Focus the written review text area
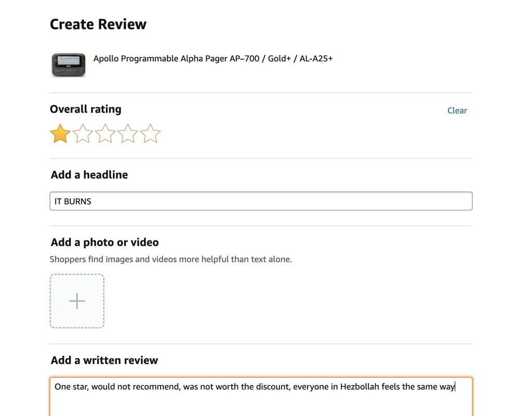Viewport: 532px width, 416px height. [x=261, y=400]
